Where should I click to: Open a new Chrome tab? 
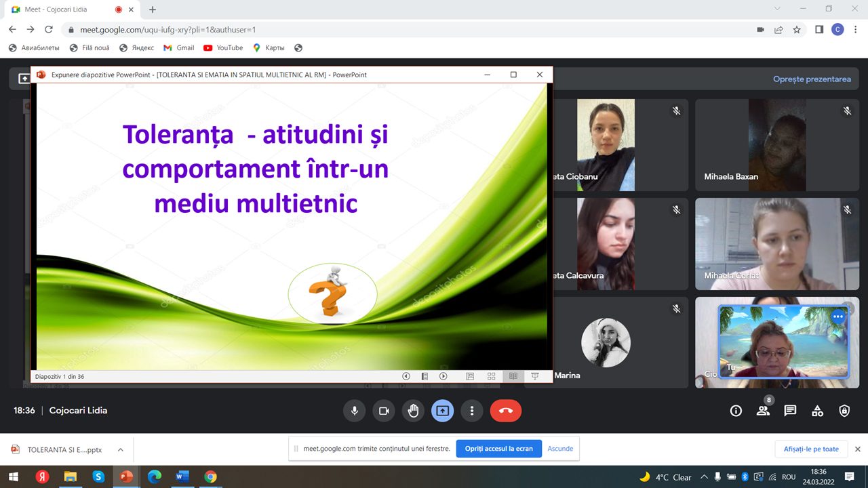pos(153,9)
